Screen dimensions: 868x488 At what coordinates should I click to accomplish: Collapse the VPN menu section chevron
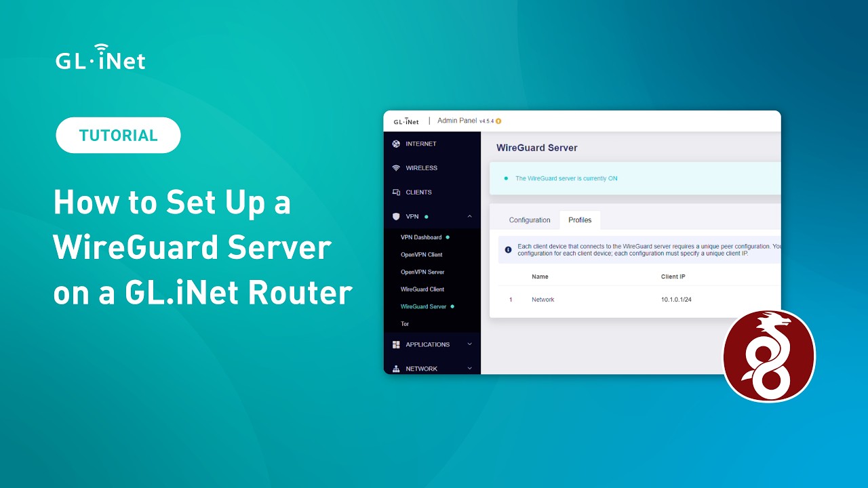click(470, 217)
